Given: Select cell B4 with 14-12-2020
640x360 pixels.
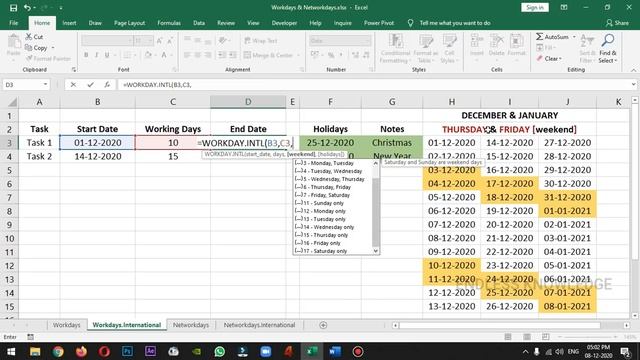Looking at the screenshot, I should [98, 156].
